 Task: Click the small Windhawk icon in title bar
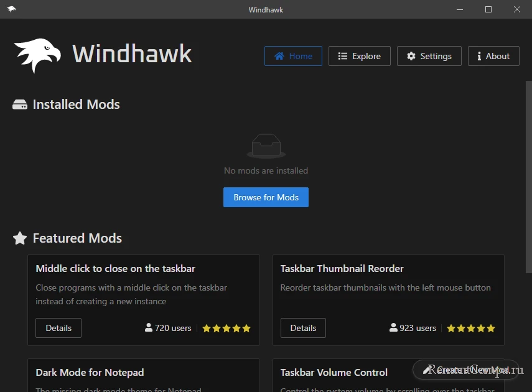pos(12,9)
